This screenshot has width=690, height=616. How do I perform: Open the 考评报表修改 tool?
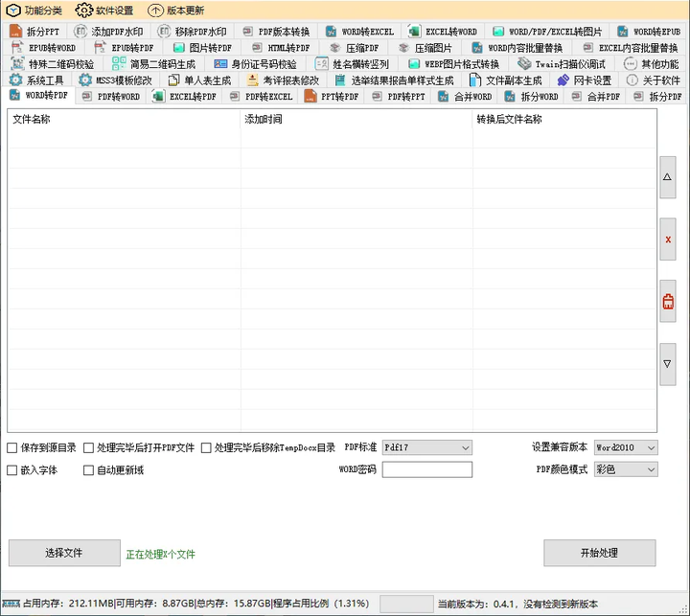[x=283, y=80]
